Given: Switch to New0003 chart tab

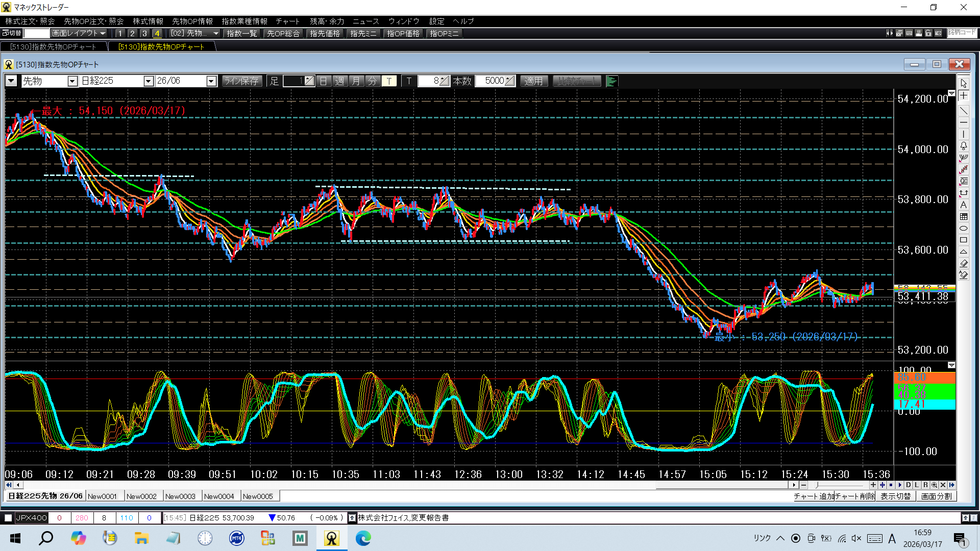Looking at the screenshot, I should (180, 496).
